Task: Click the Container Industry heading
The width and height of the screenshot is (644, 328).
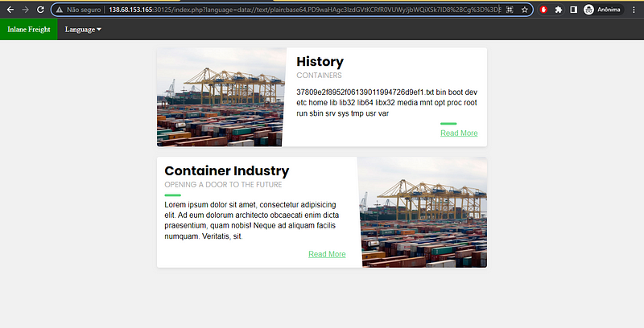Action: 227,170
